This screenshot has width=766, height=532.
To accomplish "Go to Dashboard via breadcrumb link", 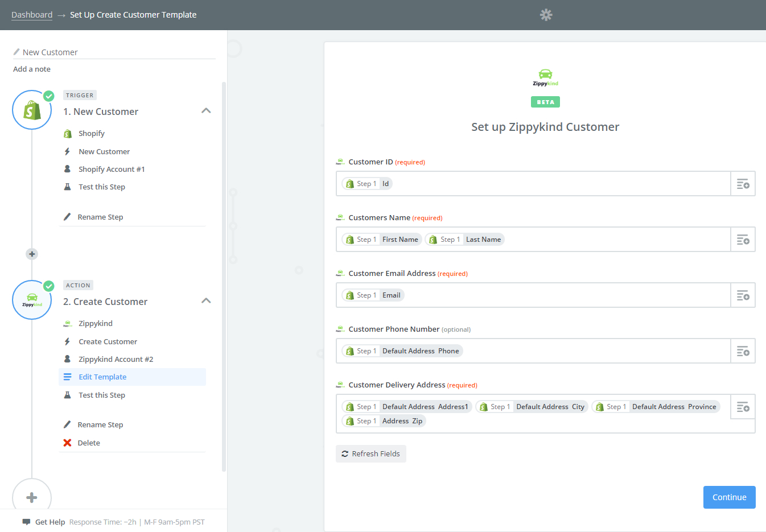I will (x=32, y=15).
